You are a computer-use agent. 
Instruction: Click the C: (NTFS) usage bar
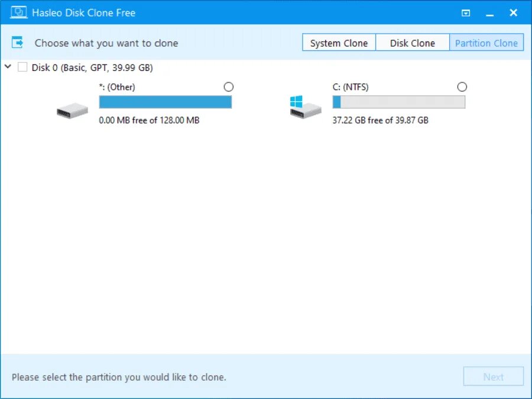(x=398, y=102)
